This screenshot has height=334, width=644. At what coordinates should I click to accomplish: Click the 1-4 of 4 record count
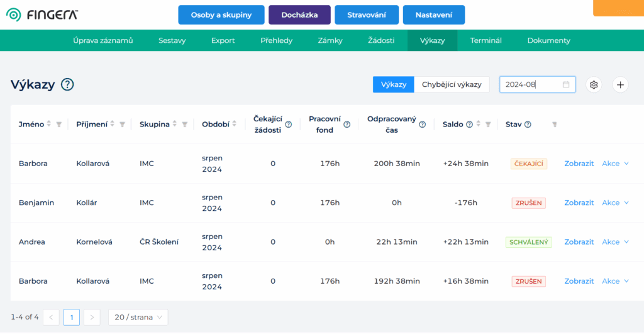tap(25, 317)
